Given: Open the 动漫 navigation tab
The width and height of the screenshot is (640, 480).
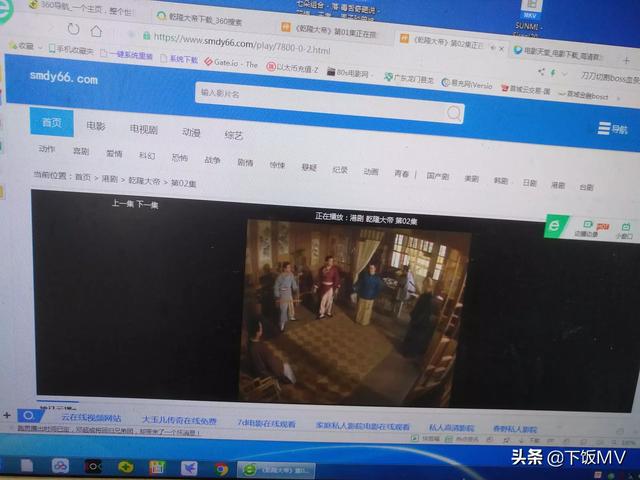Looking at the screenshot, I should click(191, 132).
